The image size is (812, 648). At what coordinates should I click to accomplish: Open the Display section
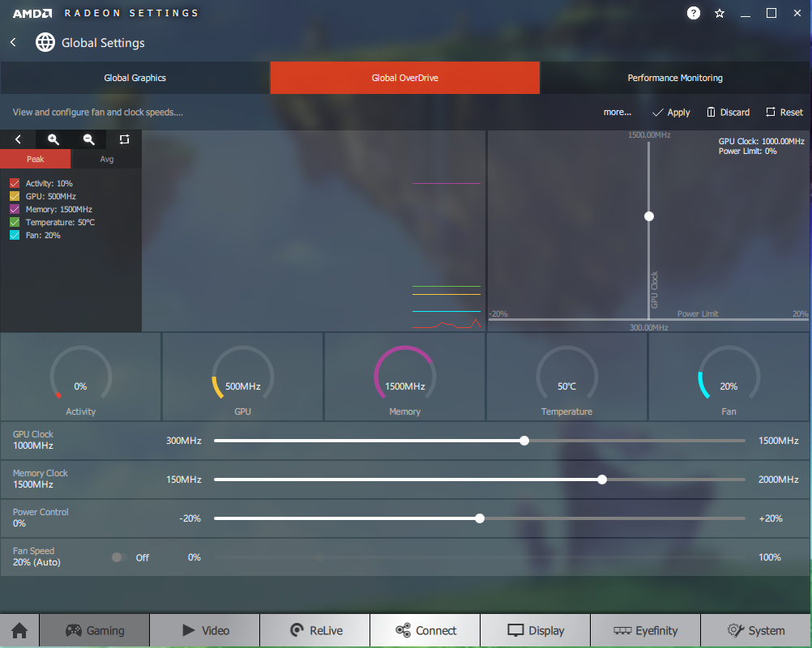click(536, 630)
